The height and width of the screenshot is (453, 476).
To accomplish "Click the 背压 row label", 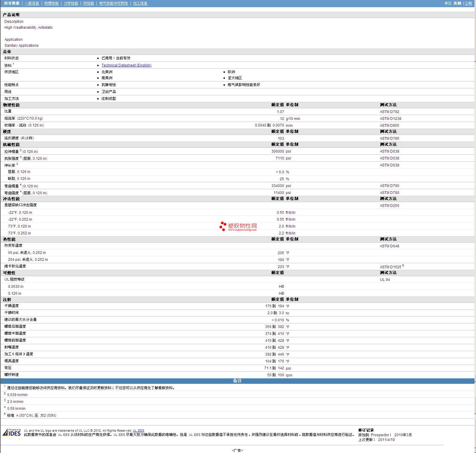I will (x=8, y=368).
